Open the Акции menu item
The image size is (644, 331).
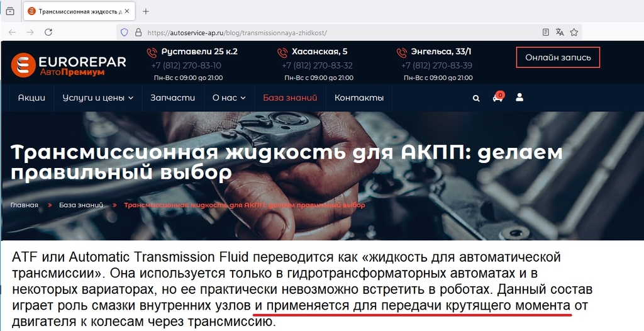pyautogui.click(x=31, y=98)
